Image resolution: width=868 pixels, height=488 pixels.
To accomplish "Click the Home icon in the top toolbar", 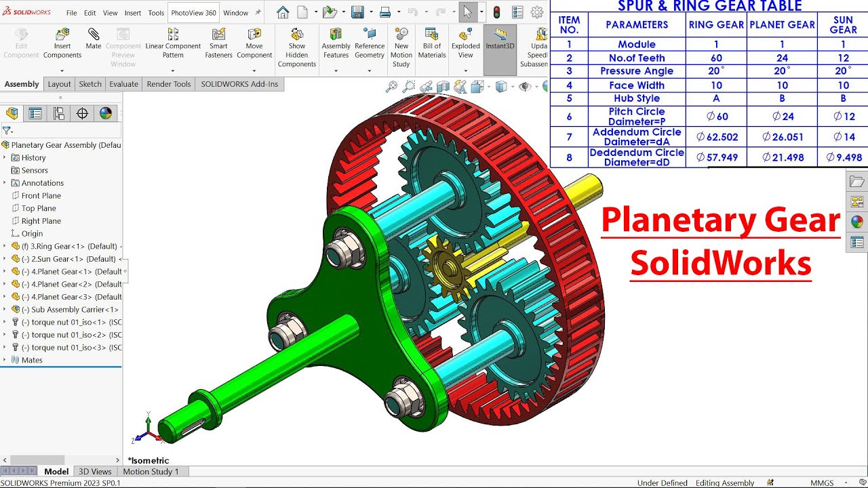I will [x=283, y=12].
